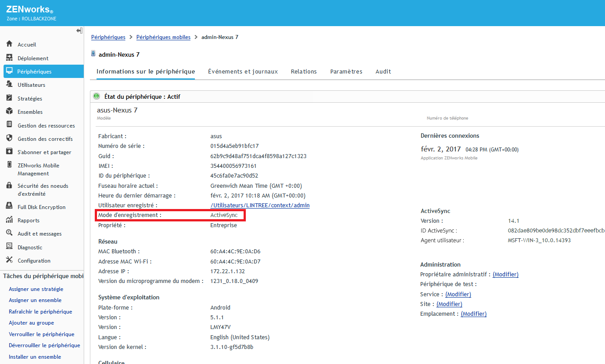
Task: Modify the Propriétaire administratif value
Action: tap(505, 275)
